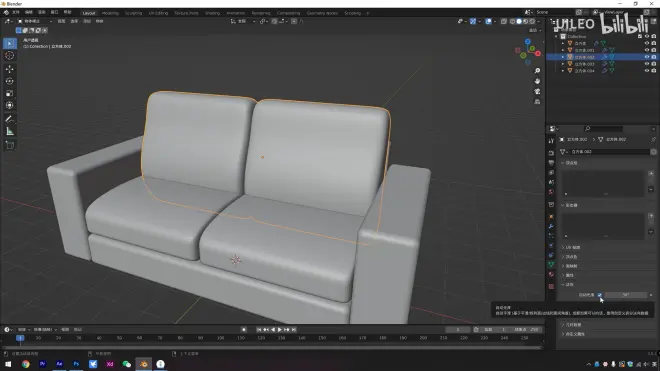Image resolution: width=660 pixels, height=371 pixels.
Task: Open the Object Mode dropdown
Action: point(35,21)
